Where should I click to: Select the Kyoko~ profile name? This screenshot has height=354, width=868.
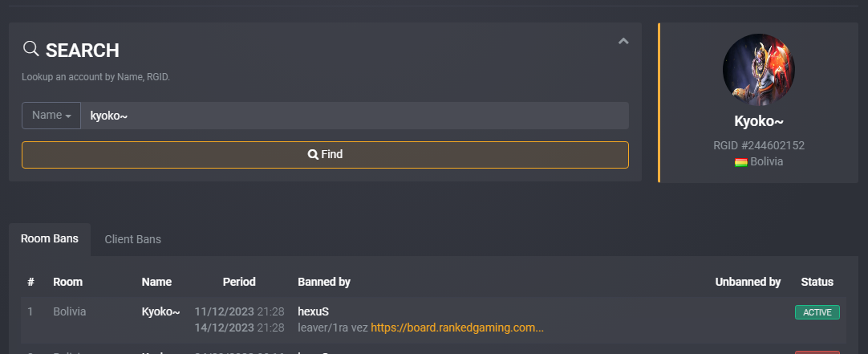[758, 120]
